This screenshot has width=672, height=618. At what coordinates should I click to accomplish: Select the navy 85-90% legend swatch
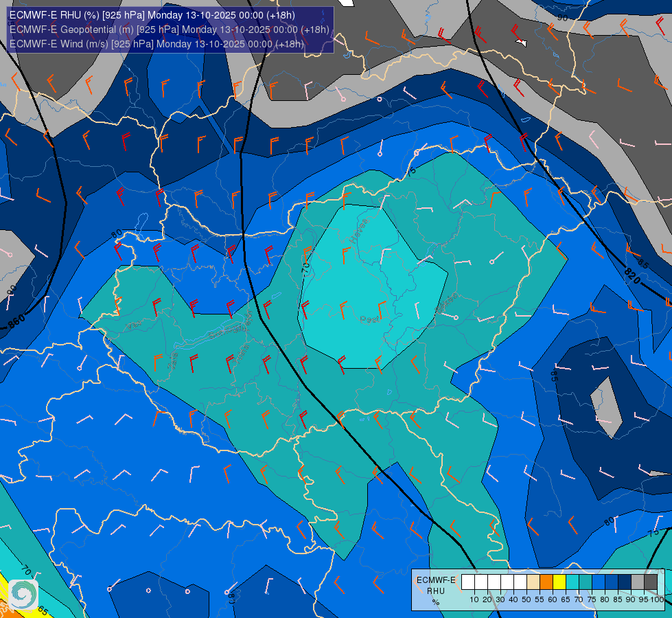point(625,582)
